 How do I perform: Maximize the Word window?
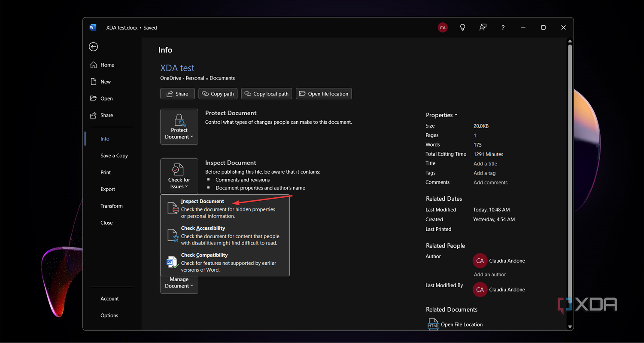(x=543, y=28)
